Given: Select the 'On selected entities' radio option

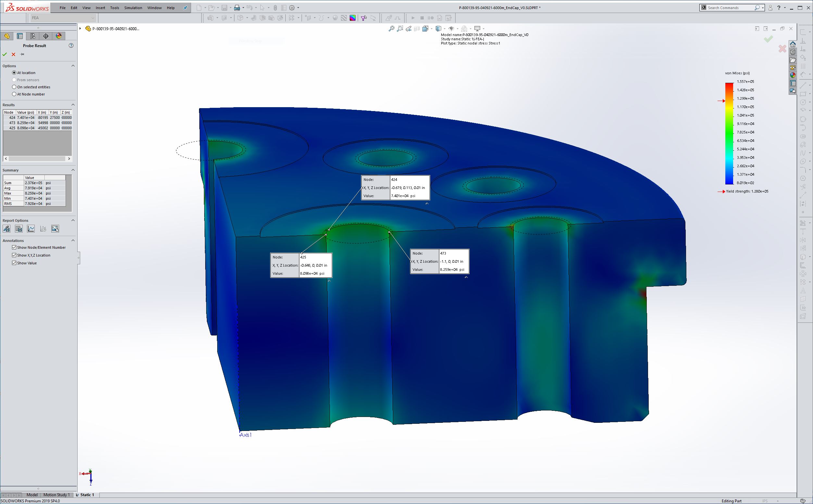Looking at the screenshot, I should coord(14,87).
